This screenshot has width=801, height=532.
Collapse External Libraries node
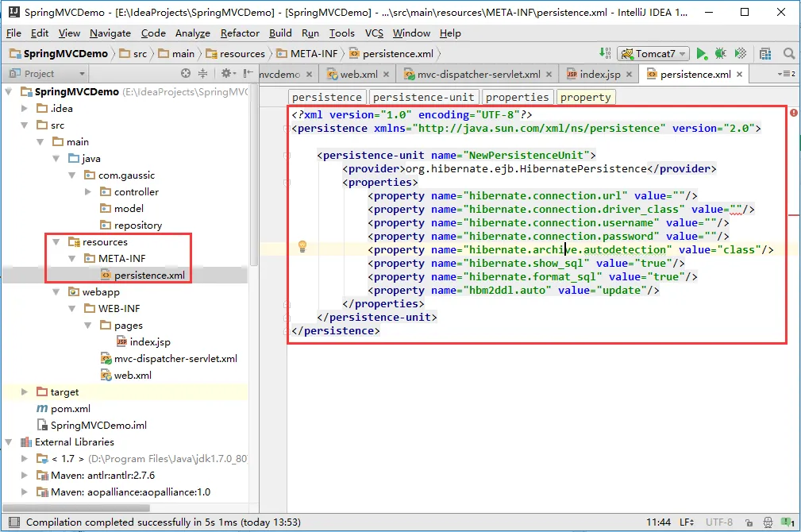point(9,442)
